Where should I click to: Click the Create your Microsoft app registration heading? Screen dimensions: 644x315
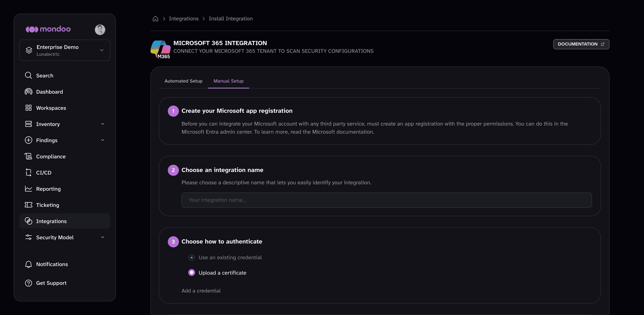tap(237, 111)
